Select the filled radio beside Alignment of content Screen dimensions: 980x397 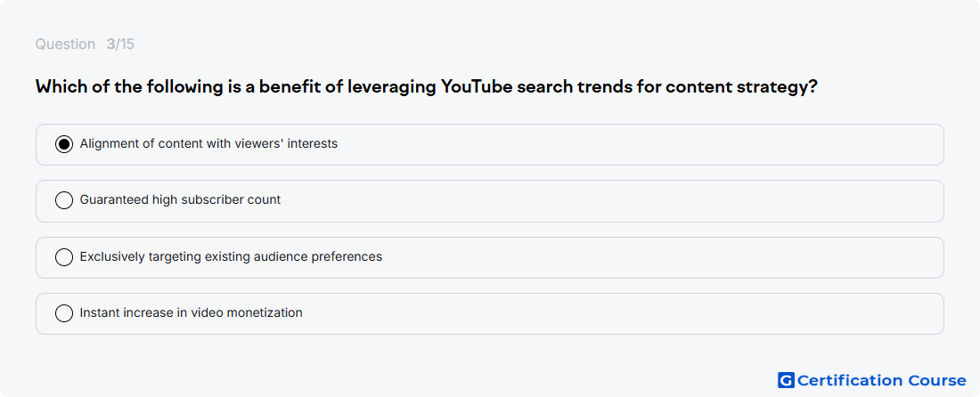[64, 144]
